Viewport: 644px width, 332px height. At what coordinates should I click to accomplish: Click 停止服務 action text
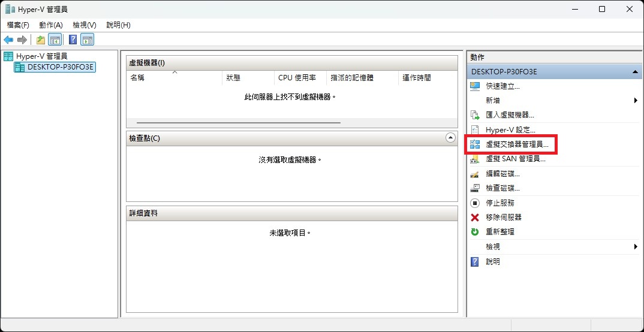500,203
